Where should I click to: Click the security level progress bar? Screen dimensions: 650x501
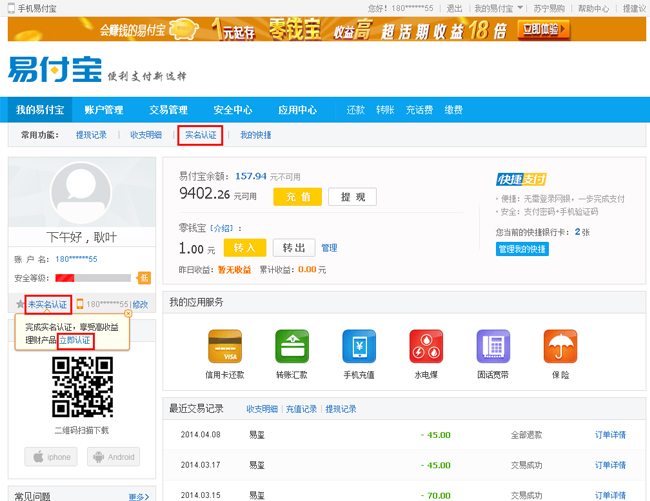(93, 278)
